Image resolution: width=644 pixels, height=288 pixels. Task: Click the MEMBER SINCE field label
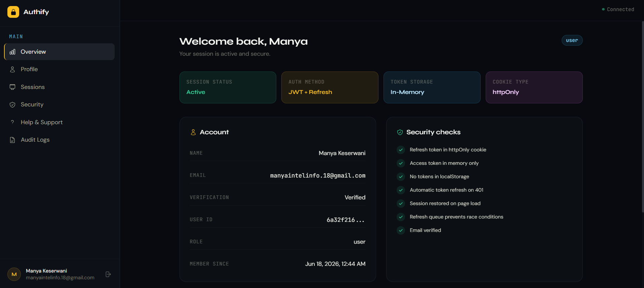click(209, 264)
